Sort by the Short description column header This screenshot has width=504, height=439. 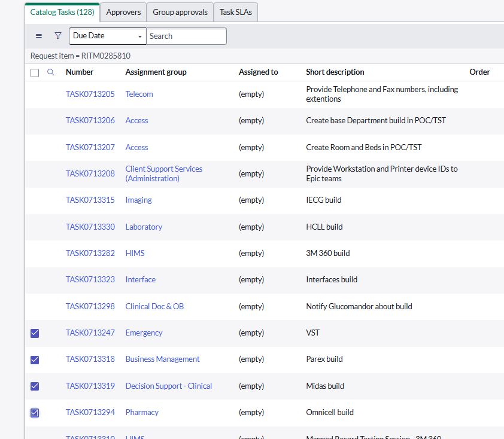(335, 72)
